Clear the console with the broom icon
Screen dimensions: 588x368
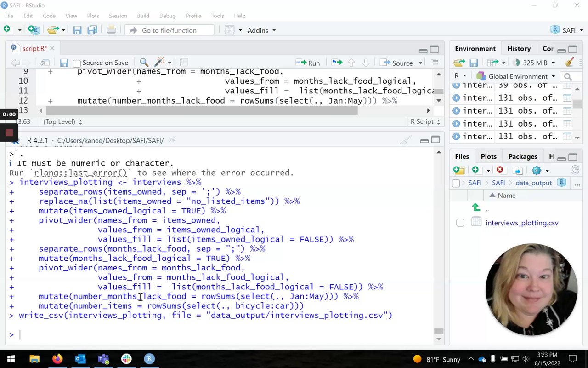pyautogui.click(x=406, y=140)
